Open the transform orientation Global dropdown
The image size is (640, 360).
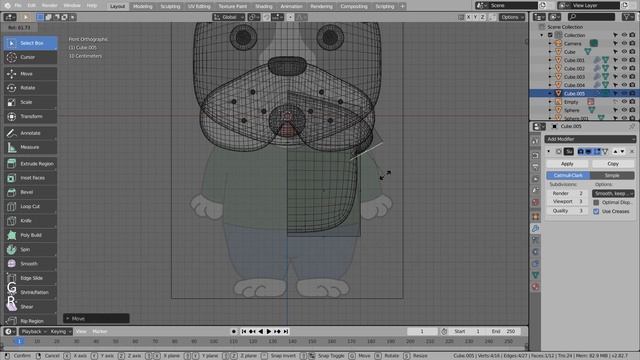229,17
